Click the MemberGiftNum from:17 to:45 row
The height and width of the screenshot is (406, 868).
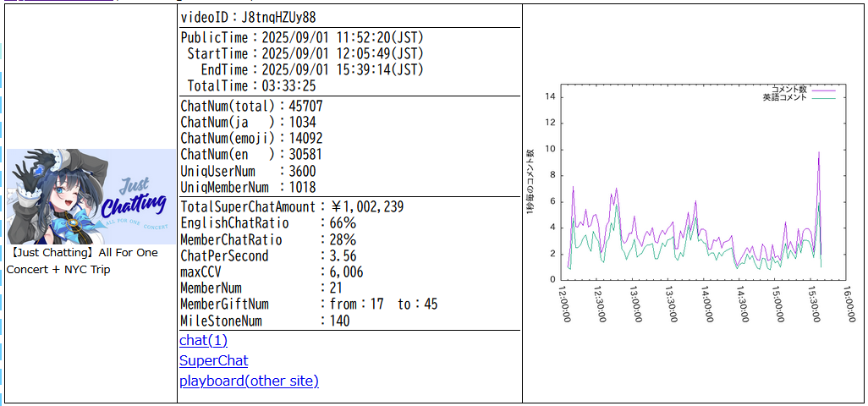point(309,304)
